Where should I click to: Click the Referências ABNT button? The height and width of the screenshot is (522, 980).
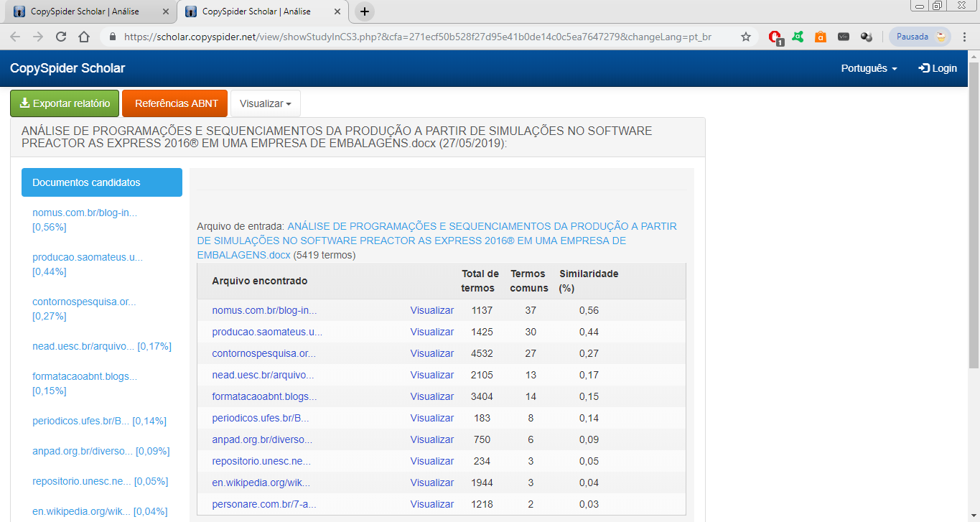(x=174, y=103)
